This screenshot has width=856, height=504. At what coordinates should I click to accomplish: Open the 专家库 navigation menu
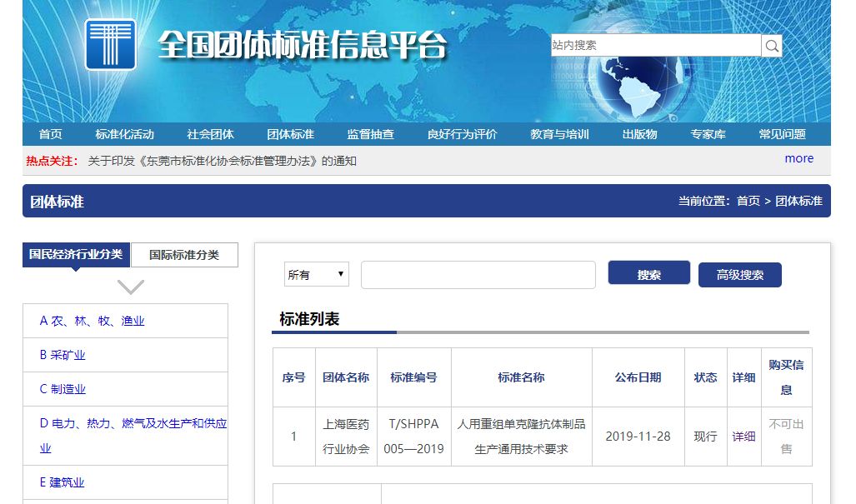708,133
